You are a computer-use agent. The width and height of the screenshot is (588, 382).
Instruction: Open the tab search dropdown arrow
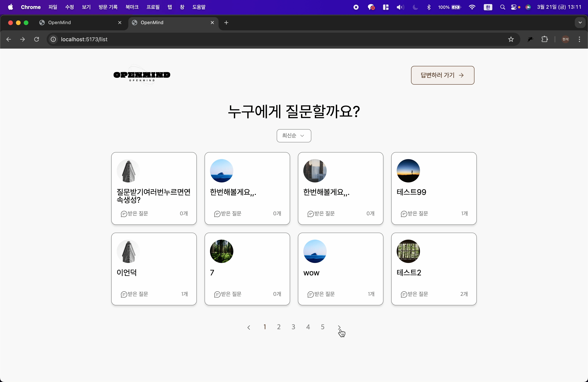580,23
